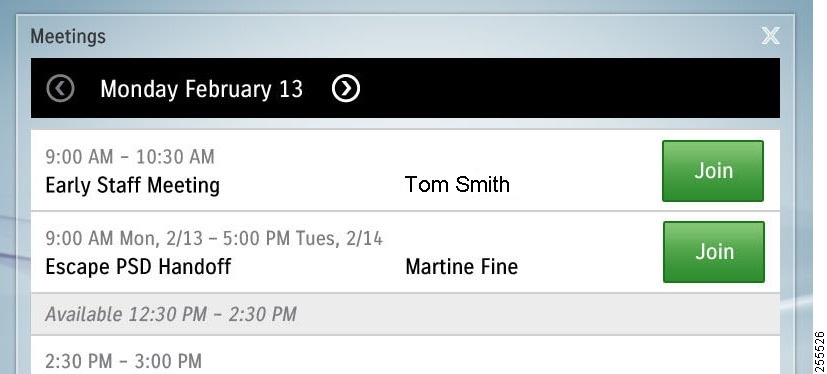827x374 pixels.
Task: Click the Meetings window title
Action: pos(68,36)
